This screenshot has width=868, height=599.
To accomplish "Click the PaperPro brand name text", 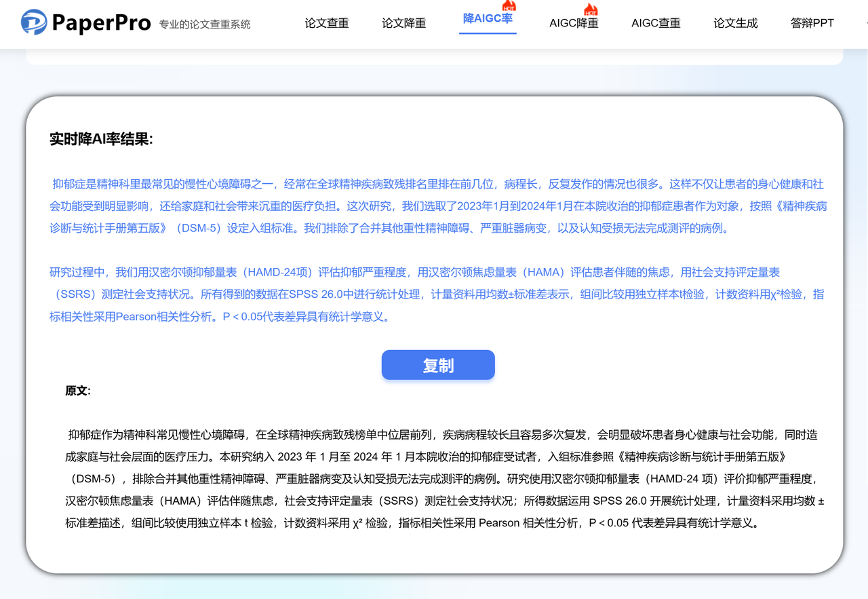I will click(101, 23).
